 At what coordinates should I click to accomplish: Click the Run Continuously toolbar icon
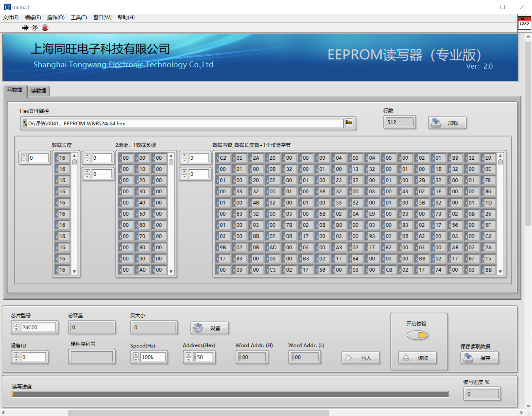pos(35,28)
